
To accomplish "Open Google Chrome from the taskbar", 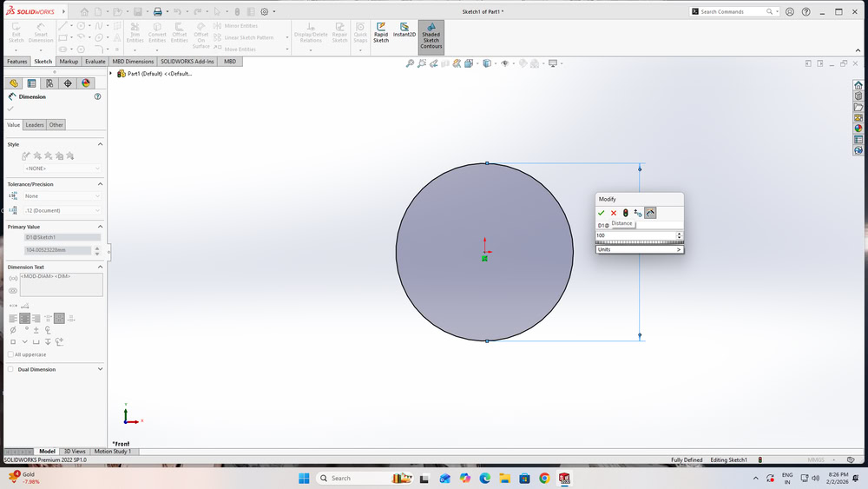I will pos(544,479).
